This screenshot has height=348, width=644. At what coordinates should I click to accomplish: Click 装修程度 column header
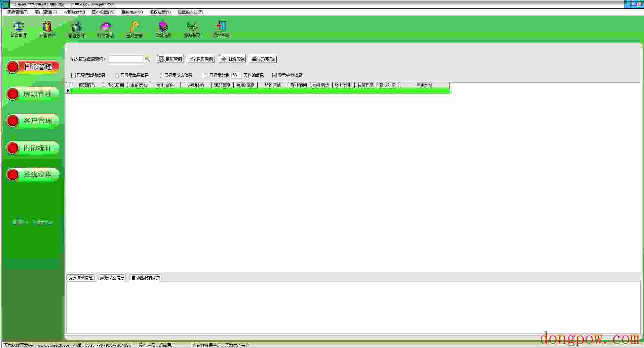point(366,85)
